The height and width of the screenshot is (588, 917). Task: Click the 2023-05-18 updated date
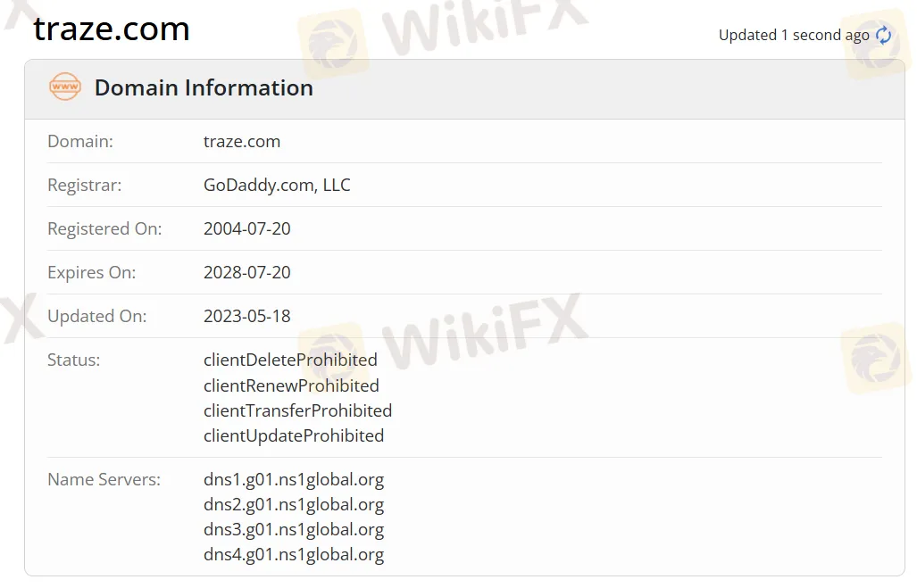[x=246, y=316]
